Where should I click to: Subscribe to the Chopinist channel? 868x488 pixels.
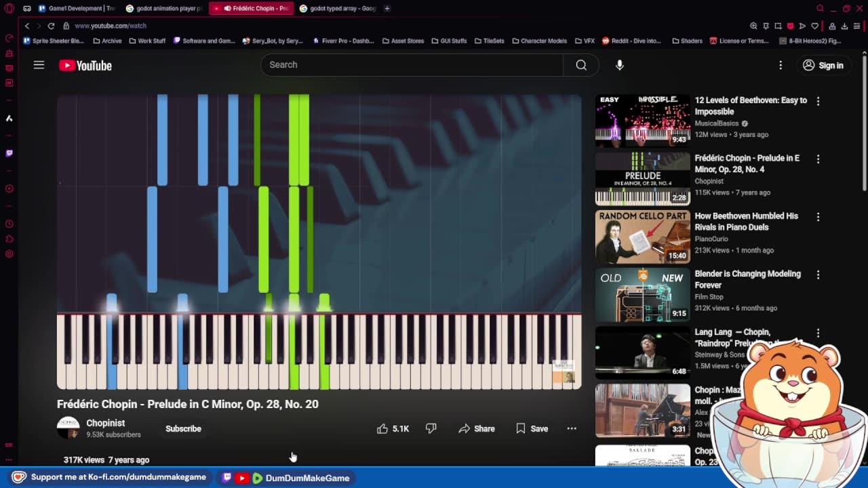[183, 428]
